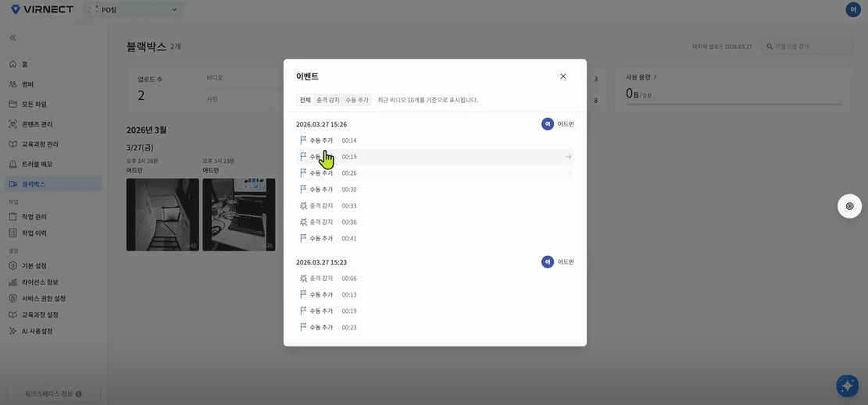This screenshot has height=405, width=868.
Task: Click the flag icon of the 00:41 event
Action: pyautogui.click(x=303, y=238)
